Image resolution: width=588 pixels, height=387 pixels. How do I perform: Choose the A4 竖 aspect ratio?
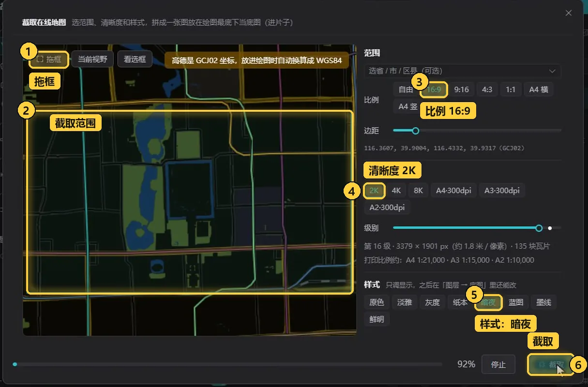point(407,106)
